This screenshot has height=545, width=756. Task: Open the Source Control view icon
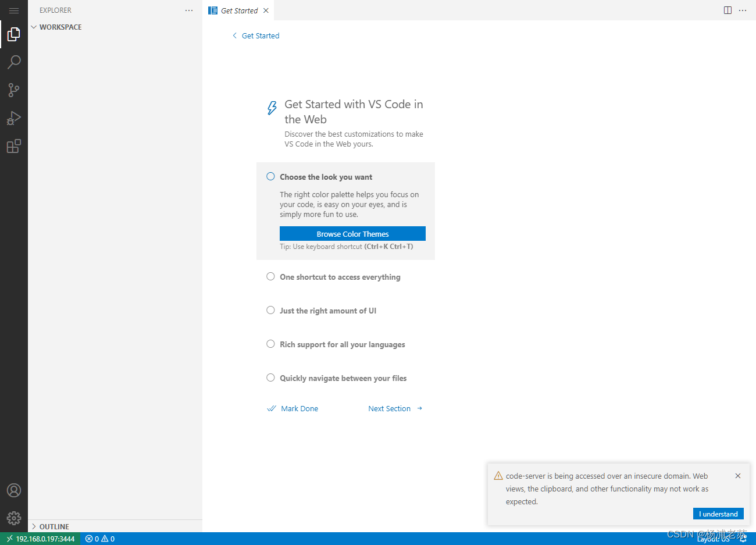14,90
